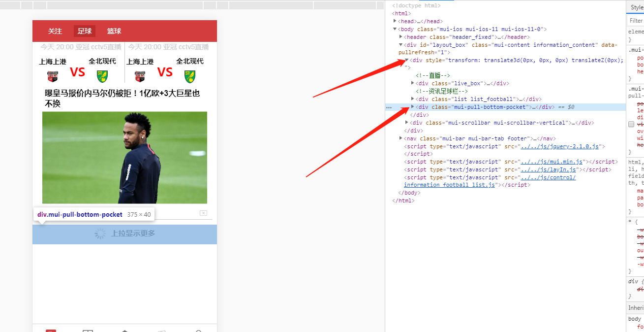The image size is (644, 332).
Task: Select the closing </html> tag row
Action: [403, 200]
